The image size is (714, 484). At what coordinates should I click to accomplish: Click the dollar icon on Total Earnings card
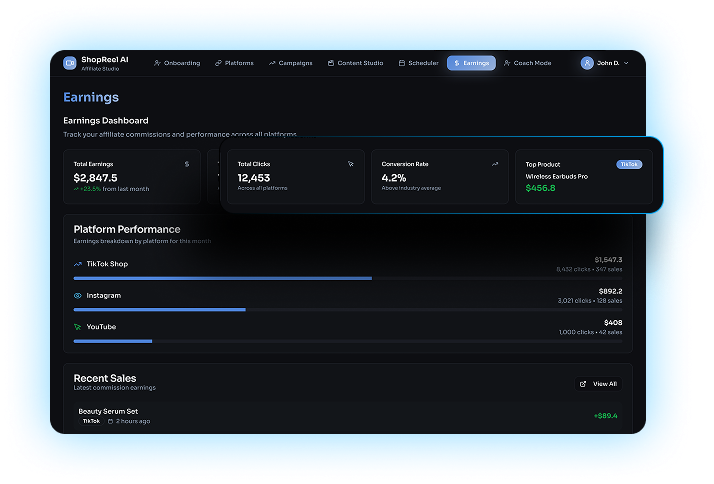(x=186, y=164)
